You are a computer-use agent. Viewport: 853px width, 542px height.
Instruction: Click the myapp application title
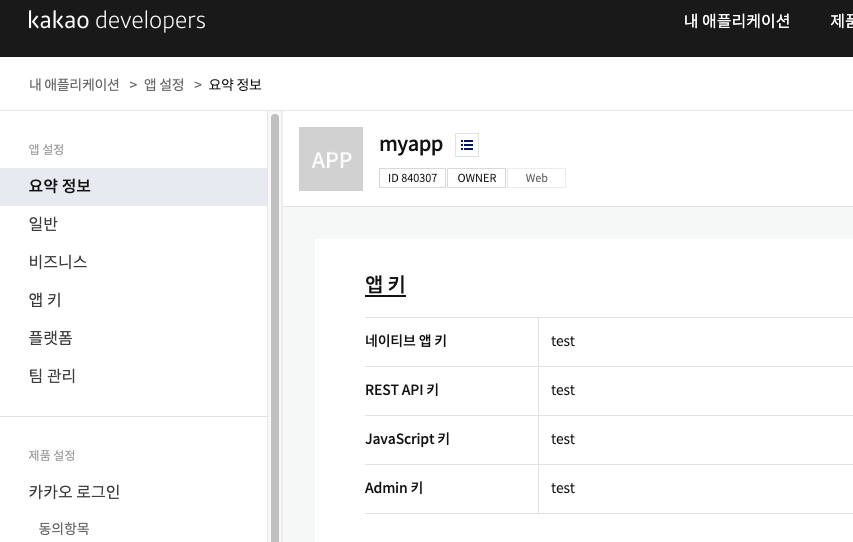point(411,144)
